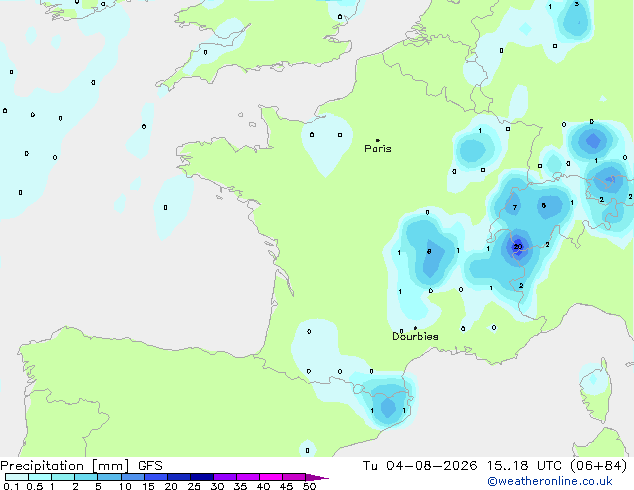Click the legend swatch between 20 and 25

point(179,477)
